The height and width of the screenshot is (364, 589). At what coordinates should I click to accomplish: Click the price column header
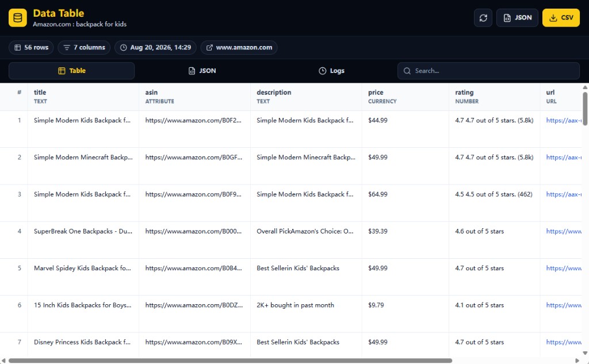406,97
